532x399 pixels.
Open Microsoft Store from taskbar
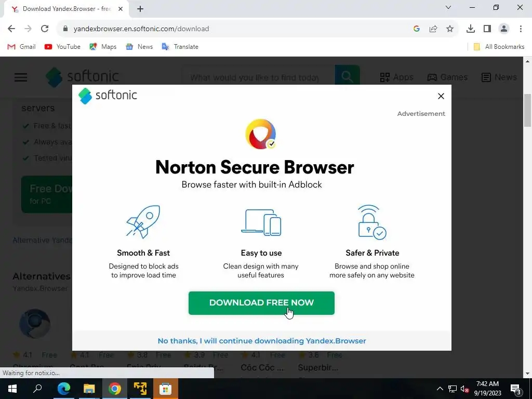pos(166,389)
